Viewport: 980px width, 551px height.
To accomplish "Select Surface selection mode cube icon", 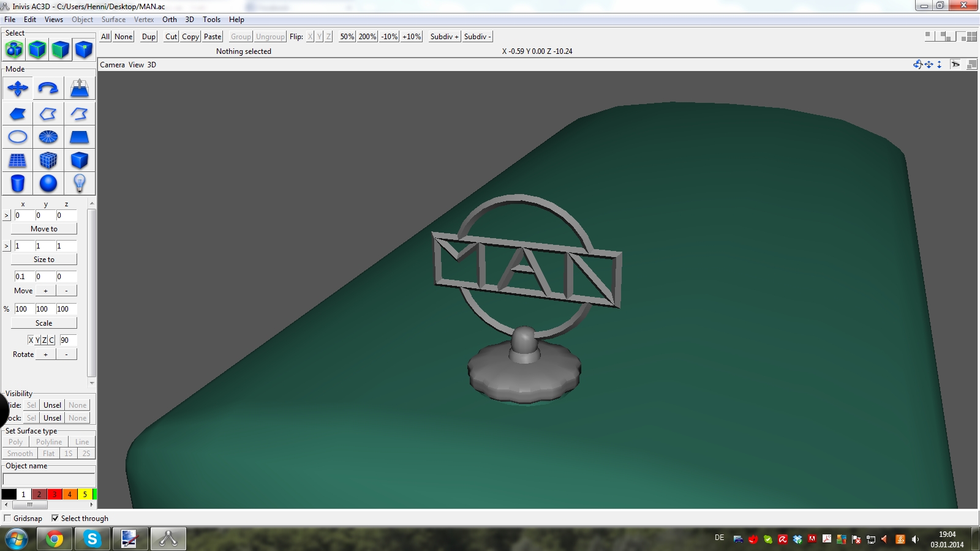I will [x=61, y=50].
